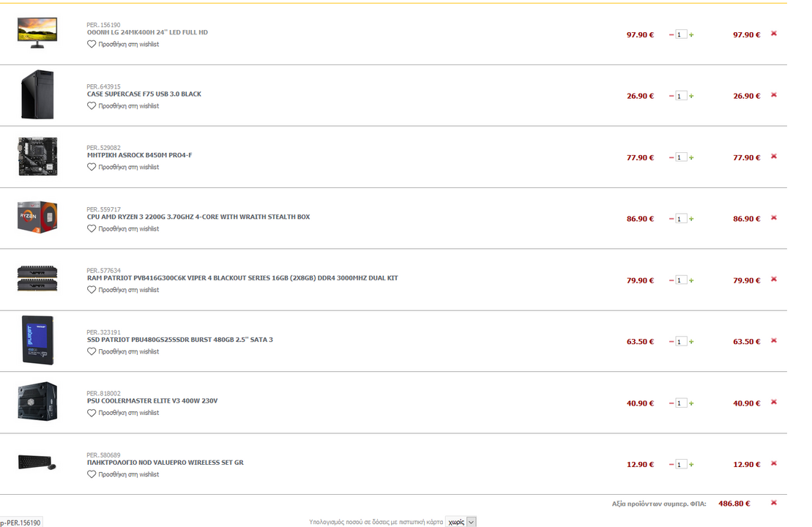Increase quantity of NOD Valuepro keyboard set
The width and height of the screenshot is (812, 527).
[691, 464]
